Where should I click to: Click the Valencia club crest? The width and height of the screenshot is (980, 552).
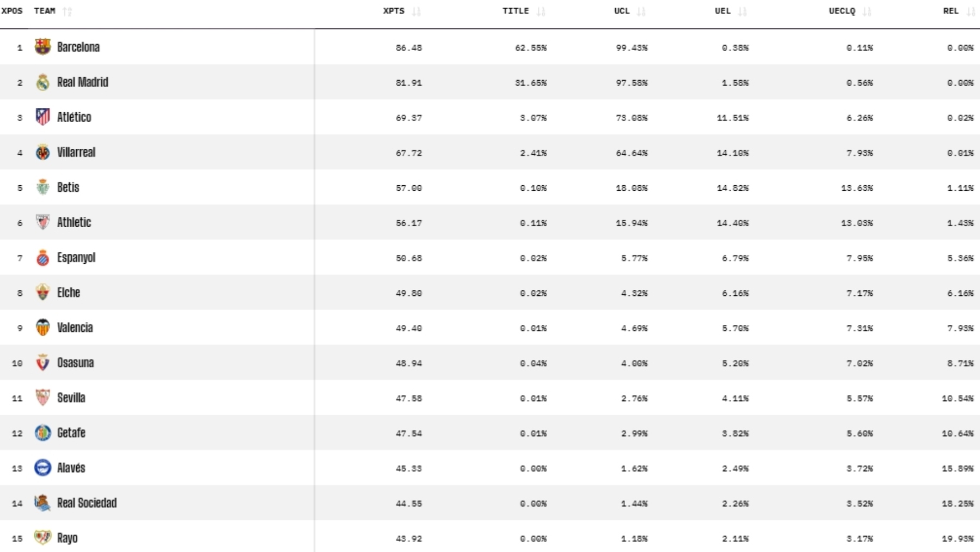click(x=42, y=327)
